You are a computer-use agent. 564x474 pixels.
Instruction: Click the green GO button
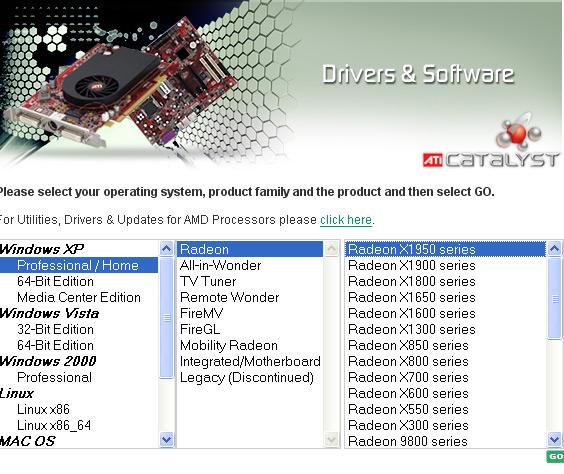click(x=555, y=456)
